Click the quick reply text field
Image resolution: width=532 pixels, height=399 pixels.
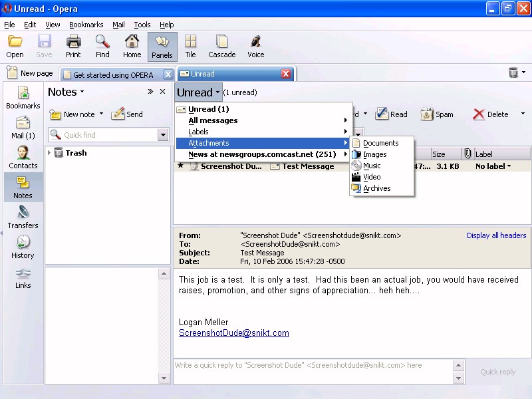click(313, 365)
